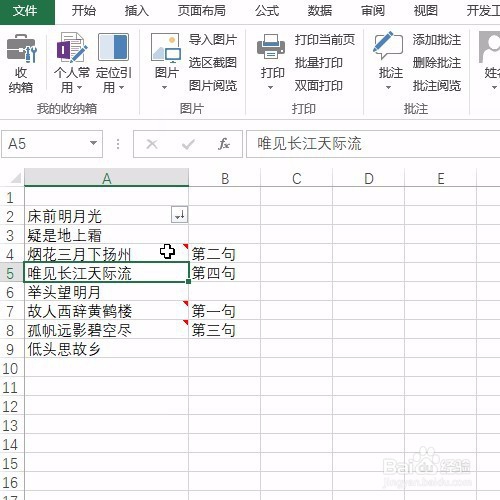
Task: Select column C header
Action: pyautogui.click(x=297, y=177)
